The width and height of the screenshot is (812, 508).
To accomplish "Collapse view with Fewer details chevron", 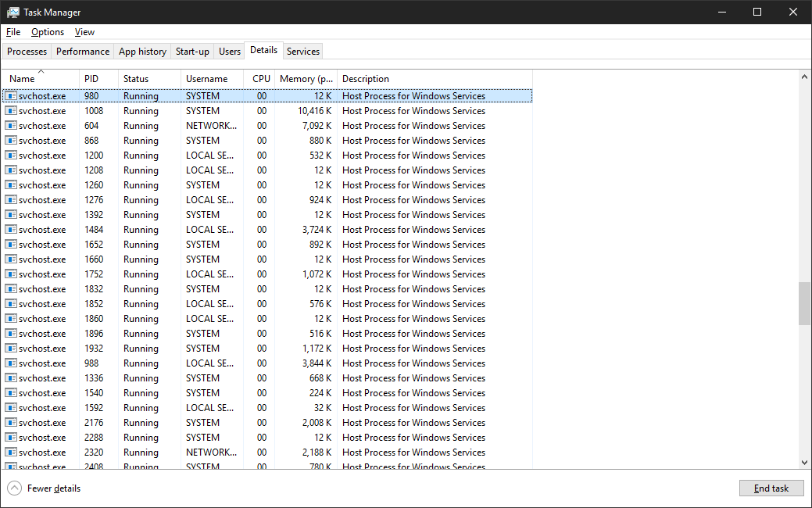I will tap(15, 488).
